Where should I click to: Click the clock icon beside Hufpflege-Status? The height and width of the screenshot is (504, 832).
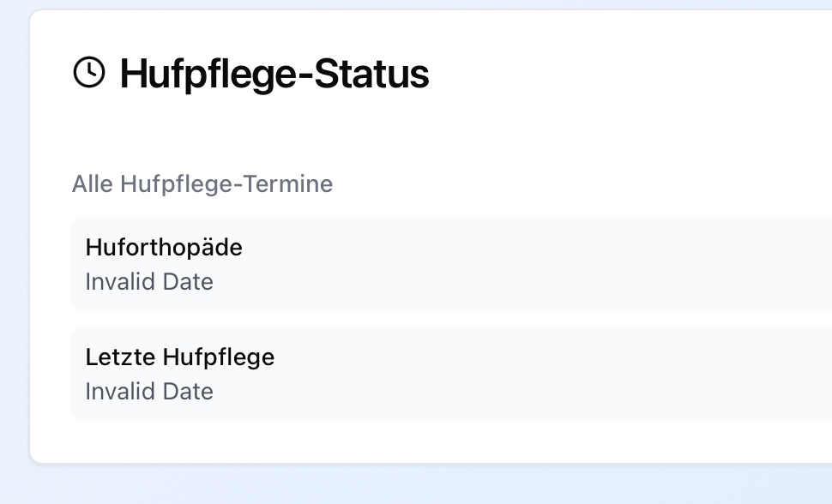(x=89, y=73)
